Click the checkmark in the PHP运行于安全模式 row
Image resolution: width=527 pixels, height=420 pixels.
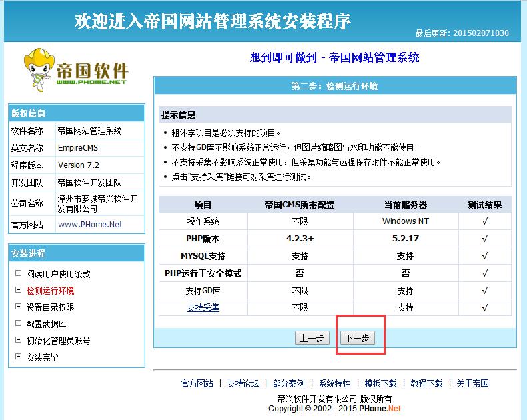tap(484, 273)
